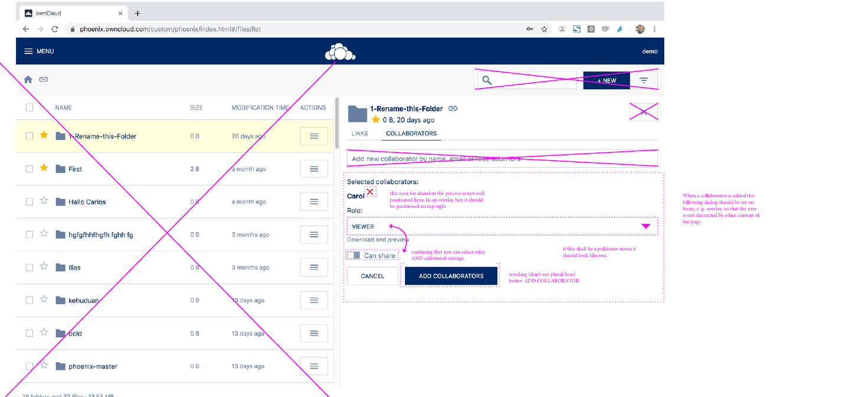Image resolution: width=868 pixels, height=397 pixels.
Task: Check the kehuduan folder checkbox
Action: click(x=30, y=300)
